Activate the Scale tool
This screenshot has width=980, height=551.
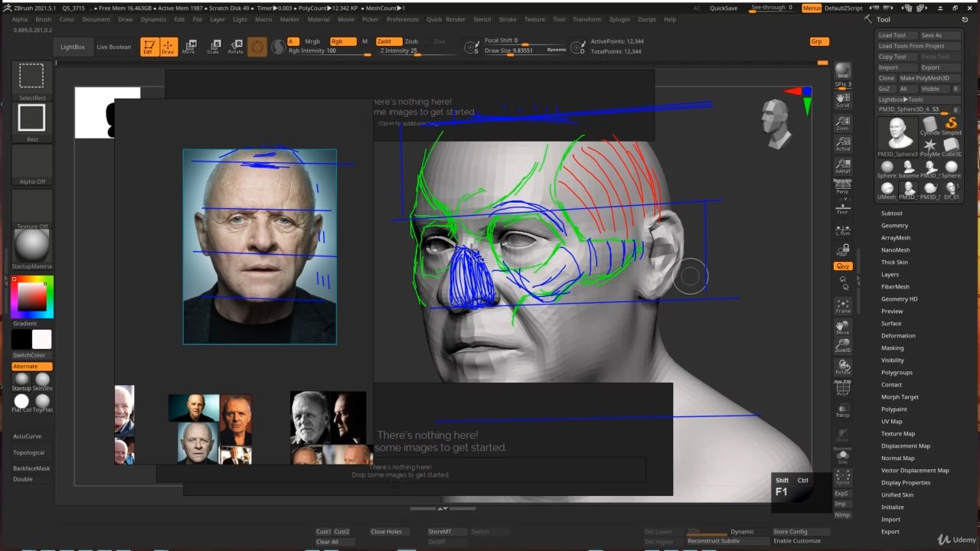click(x=214, y=46)
